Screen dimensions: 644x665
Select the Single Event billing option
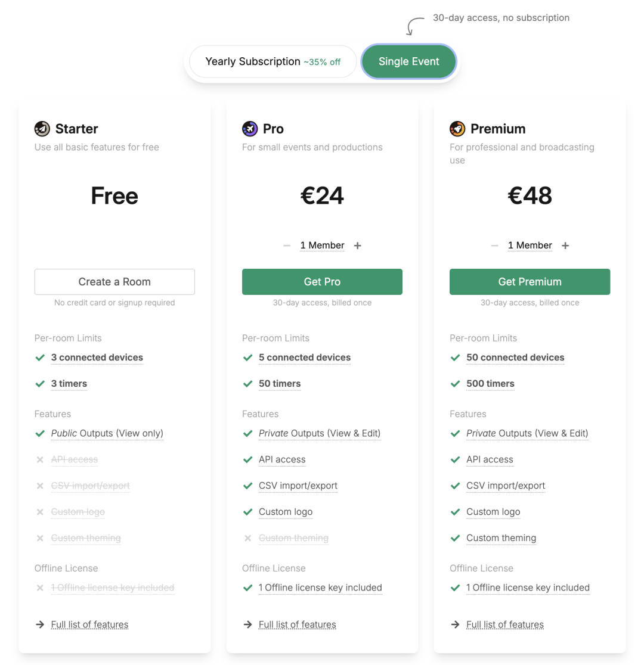[408, 61]
